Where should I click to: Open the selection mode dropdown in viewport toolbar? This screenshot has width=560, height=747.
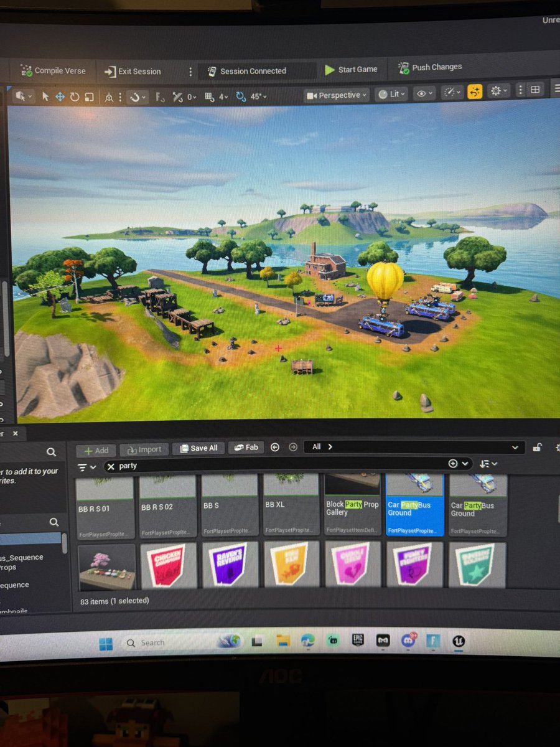24,96
